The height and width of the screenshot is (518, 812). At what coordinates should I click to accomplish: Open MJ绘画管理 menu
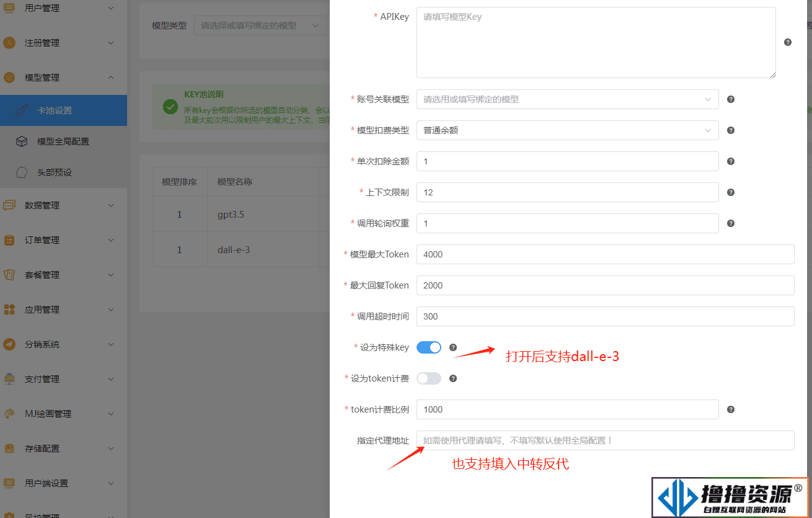[63, 414]
